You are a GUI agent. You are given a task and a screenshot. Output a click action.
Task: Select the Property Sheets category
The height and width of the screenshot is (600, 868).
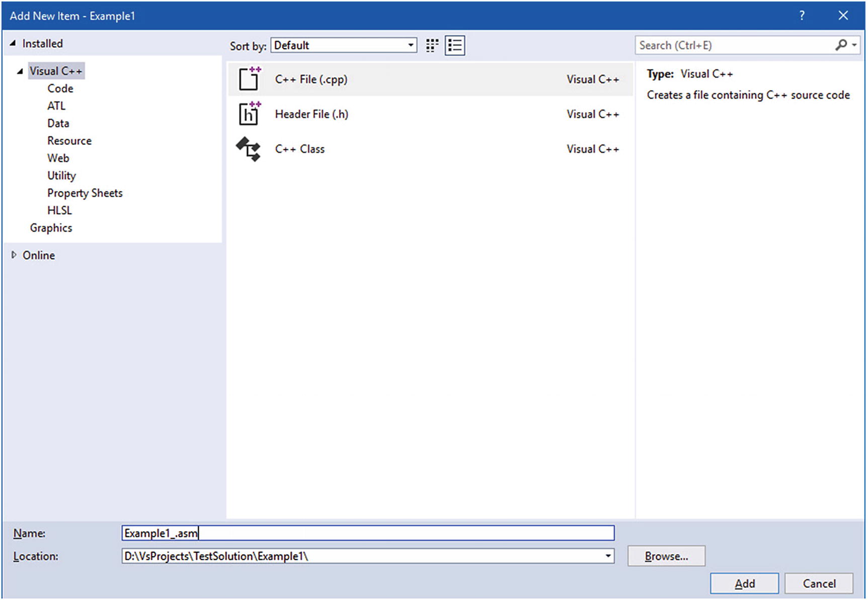coord(85,193)
